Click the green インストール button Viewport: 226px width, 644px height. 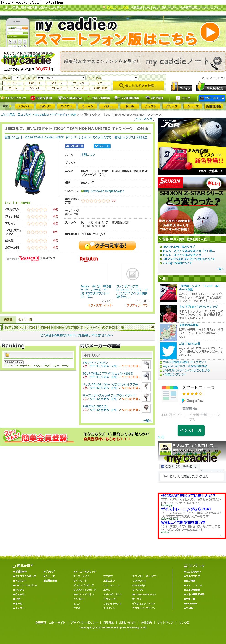pos(191,430)
